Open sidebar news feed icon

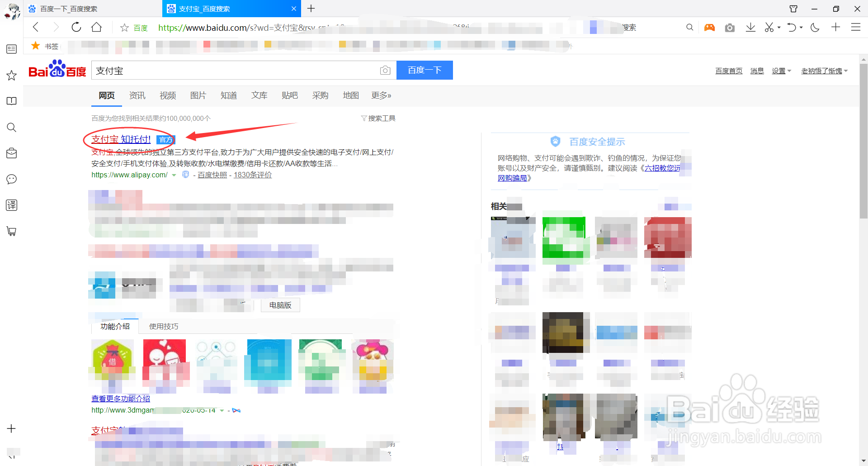(x=12, y=49)
